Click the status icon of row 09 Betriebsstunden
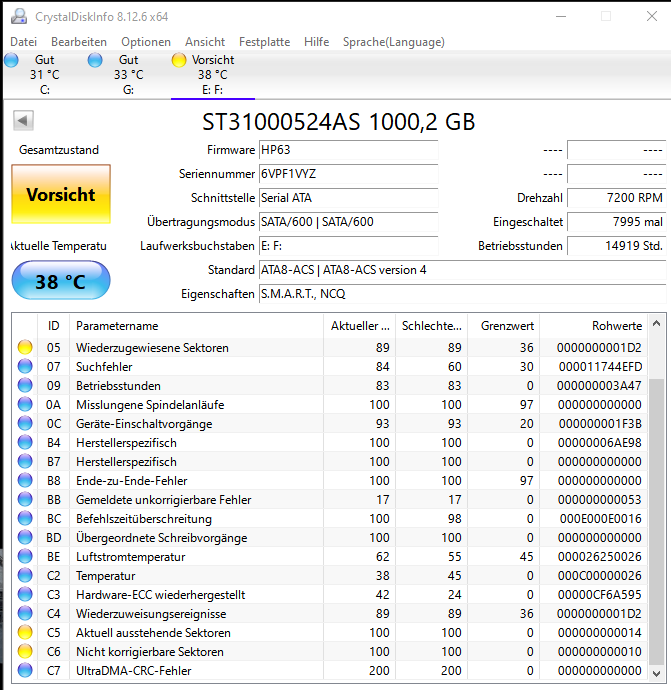Image resolution: width=671 pixels, height=690 pixels. [x=25, y=385]
